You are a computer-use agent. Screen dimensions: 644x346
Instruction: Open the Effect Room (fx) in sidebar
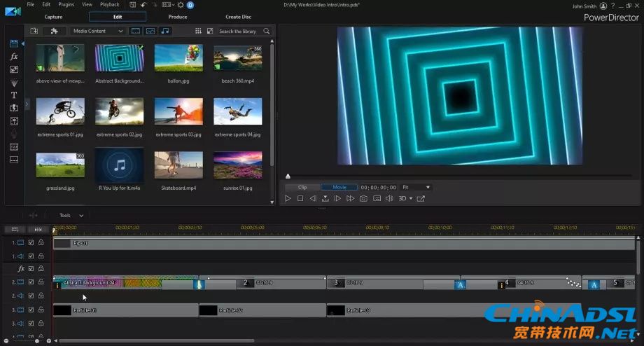coord(14,57)
